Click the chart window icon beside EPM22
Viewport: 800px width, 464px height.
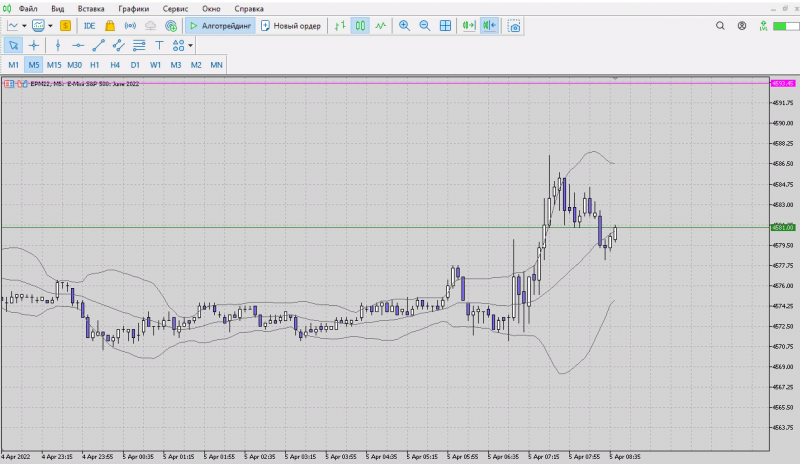point(9,84)
